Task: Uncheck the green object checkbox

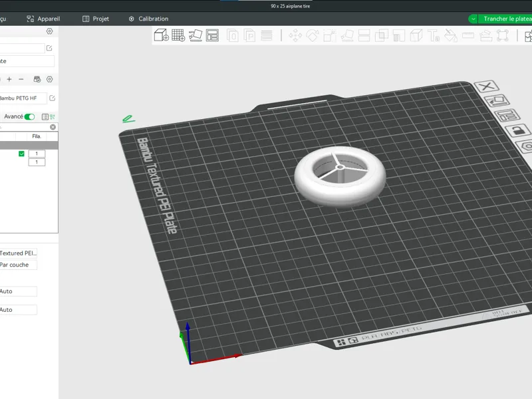Action: coord(21,154)
